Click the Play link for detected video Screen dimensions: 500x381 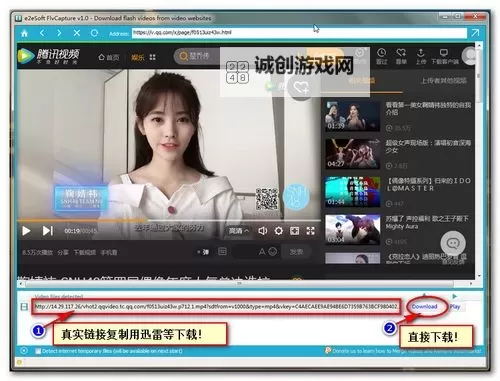[455, 306]
